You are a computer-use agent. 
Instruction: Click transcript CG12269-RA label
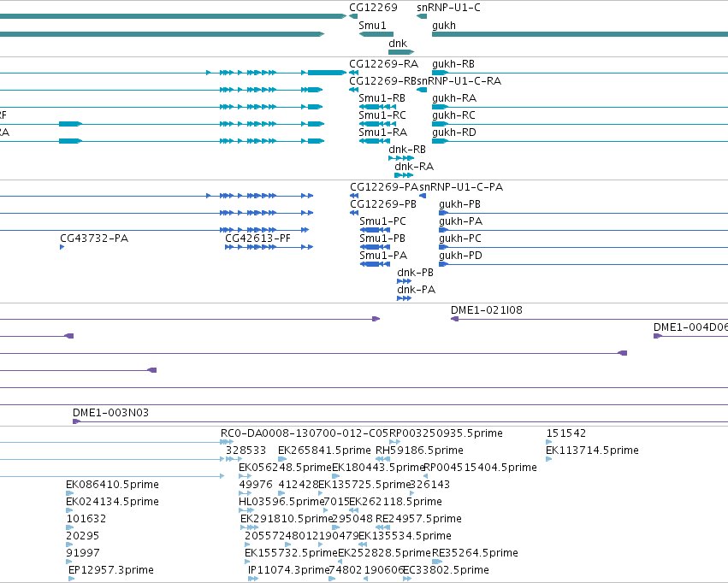click(384, 63)
